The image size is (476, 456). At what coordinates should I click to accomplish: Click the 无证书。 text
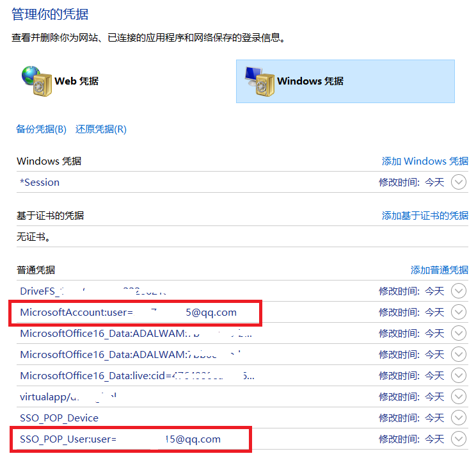pyautogui.click(x=33, y=237)
